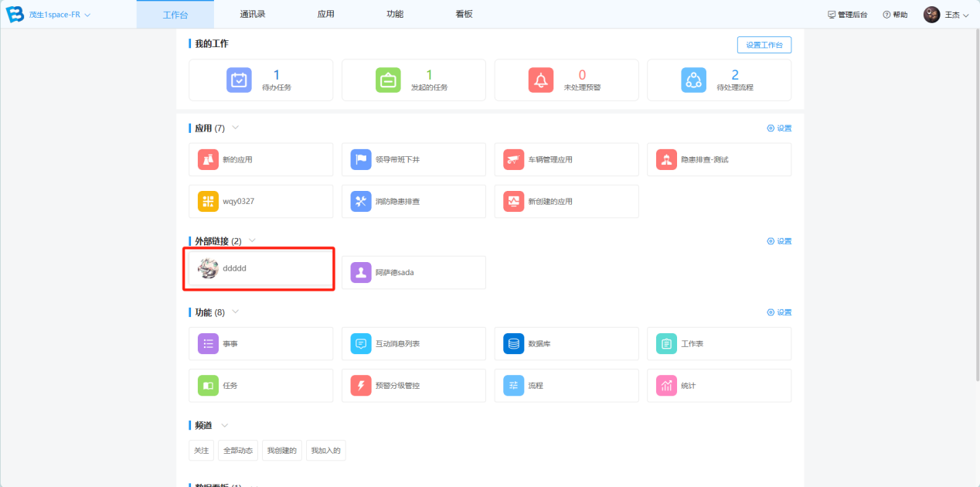Click the 待处理流程 label
Viewport: 980px width, 487px height.
click(x=735, y=87)
